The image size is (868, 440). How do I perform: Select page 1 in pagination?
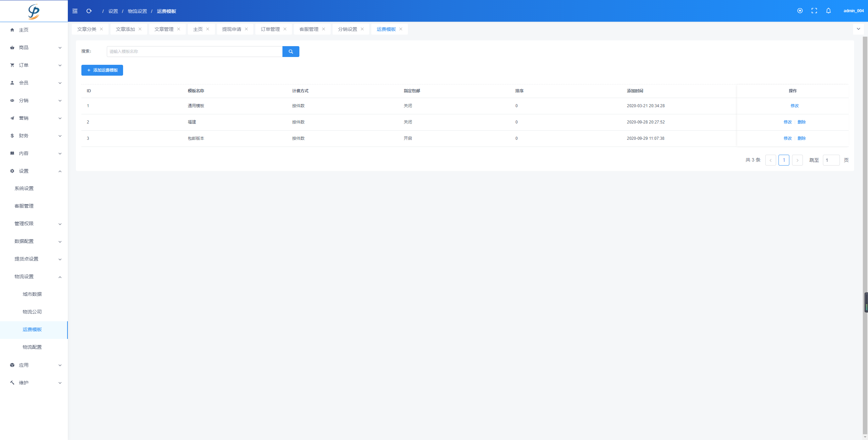[x=784, y=160]
